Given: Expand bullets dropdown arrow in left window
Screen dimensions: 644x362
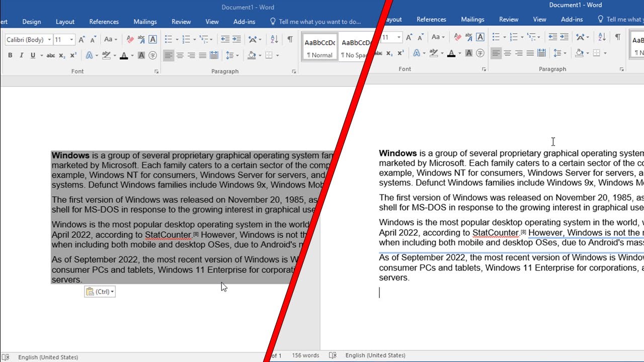Looking at the screenshot, I should (177, 39).
